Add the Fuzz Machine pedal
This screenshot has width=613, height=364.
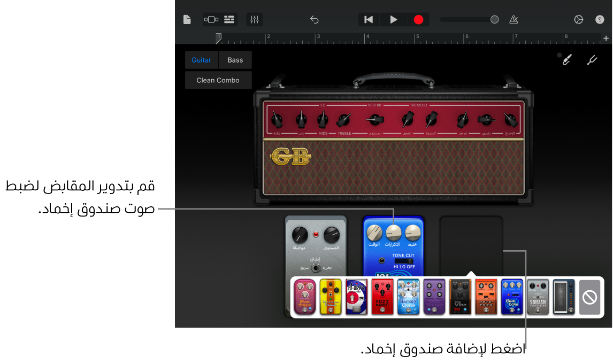coord(382,297)
